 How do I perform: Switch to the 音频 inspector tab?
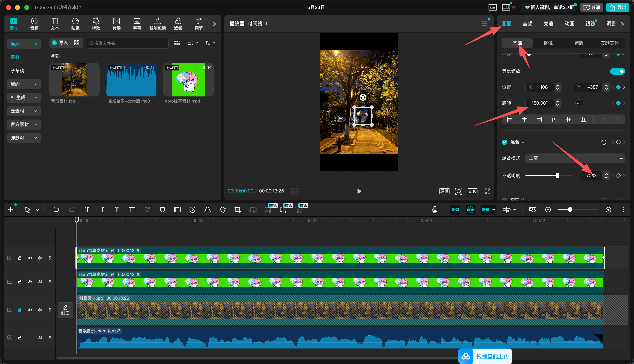tap(527, 24)
